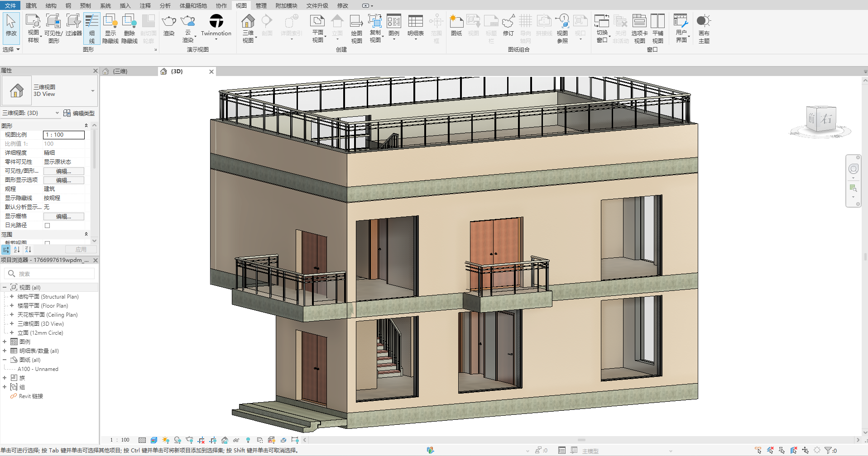Switch to the 管理 (Manage) ribbon tab
Image resolution: width=868 pixels, height=456 pixels.
[x=261, y=5]
